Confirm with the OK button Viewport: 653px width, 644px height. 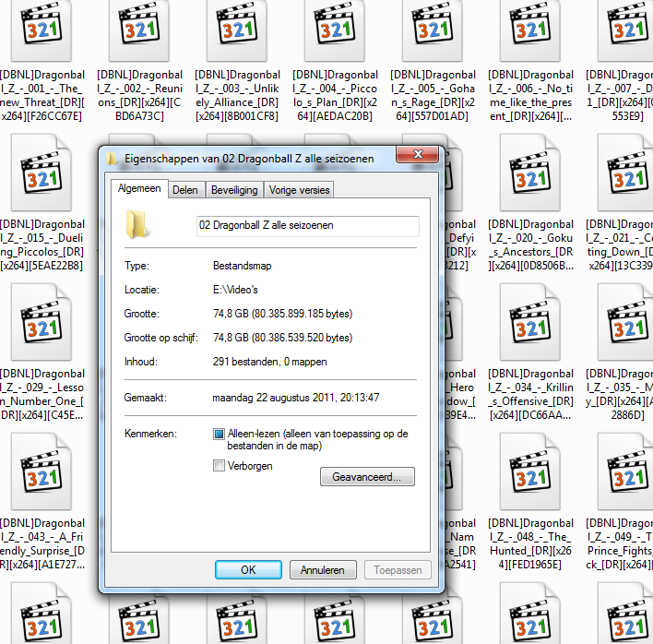(x=248, y=570)
